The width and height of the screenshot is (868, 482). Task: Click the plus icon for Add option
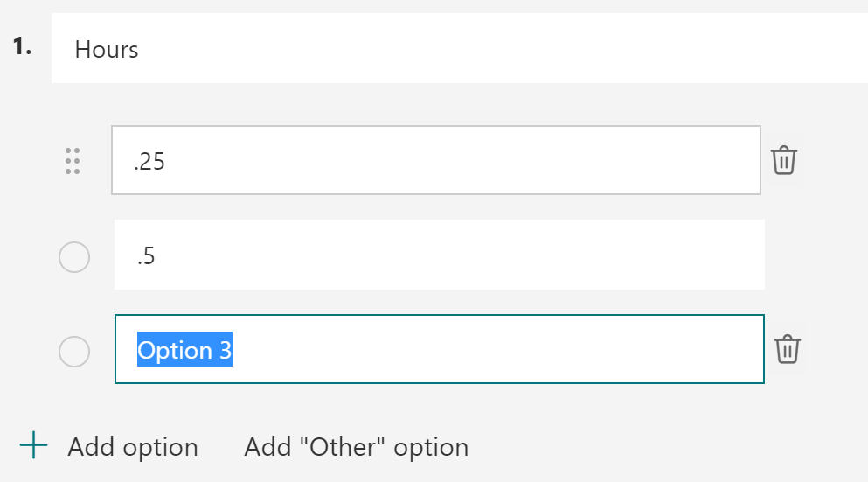[34, 447]
